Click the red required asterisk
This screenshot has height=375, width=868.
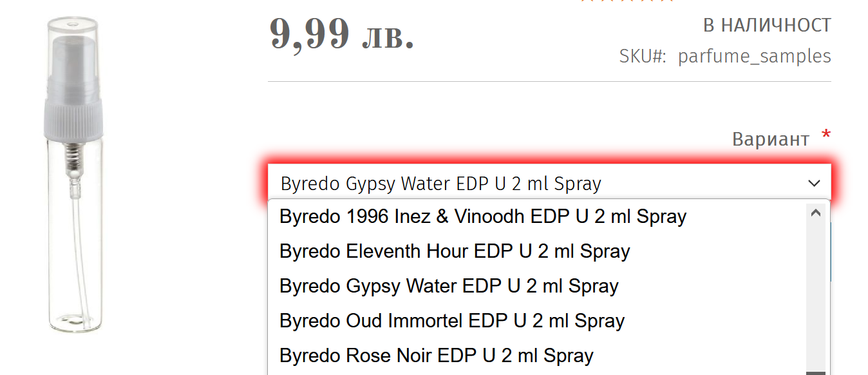click(826, 135)
